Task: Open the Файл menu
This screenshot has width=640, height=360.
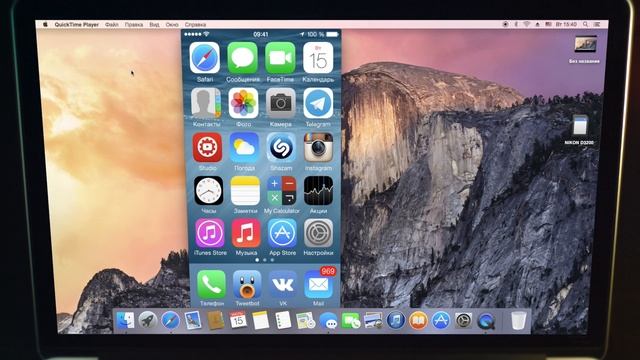Action: tap(111, 24)
